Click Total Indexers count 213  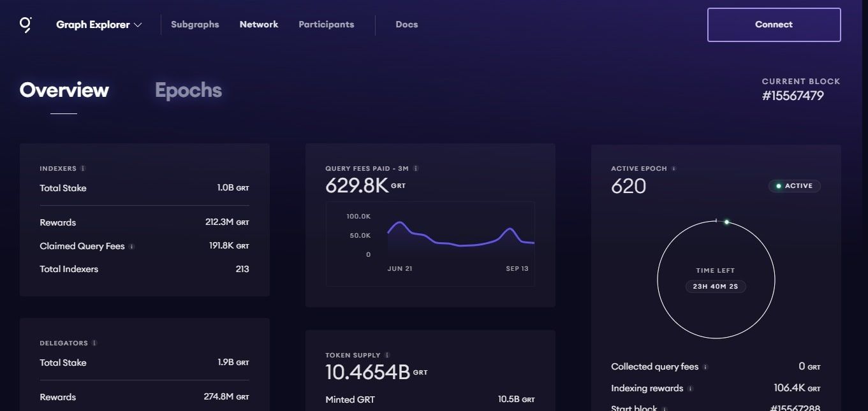coord(242,269)
